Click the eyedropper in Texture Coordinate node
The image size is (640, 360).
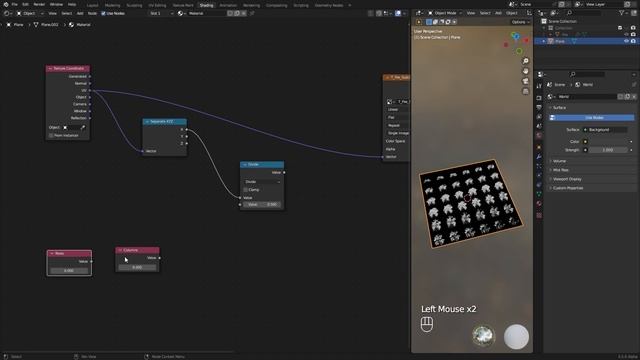click(x=83, y=127)
